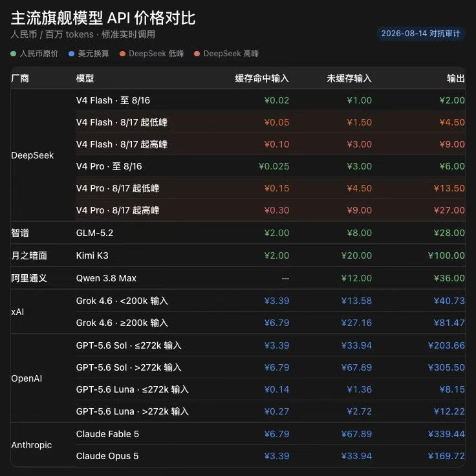Click the 月之暗面 vendor cell
Viewport: 476px width, 476px height.
29,255
